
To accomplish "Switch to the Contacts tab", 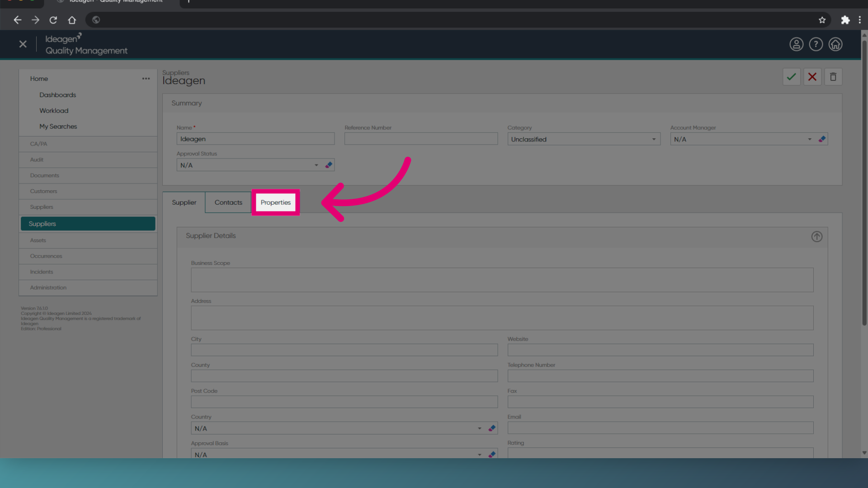I will 228,202.
